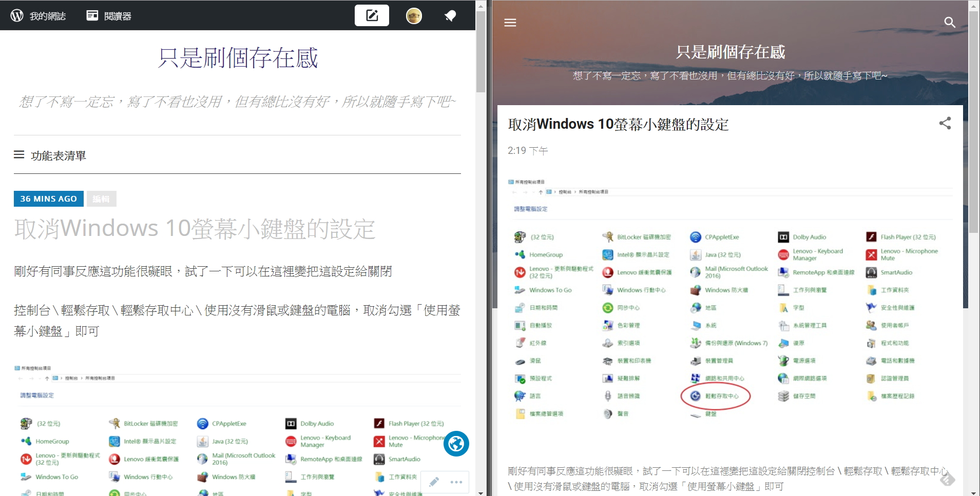Click the italic tagline under the WordPress blog title
The width and height of the screenshot is (980, 496).
[237, 102]
